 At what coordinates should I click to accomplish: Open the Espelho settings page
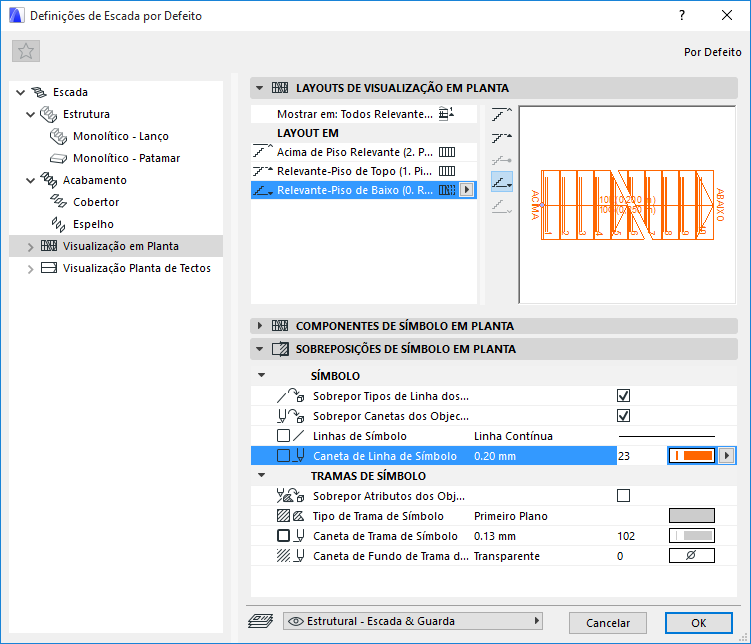click(93, 224)
